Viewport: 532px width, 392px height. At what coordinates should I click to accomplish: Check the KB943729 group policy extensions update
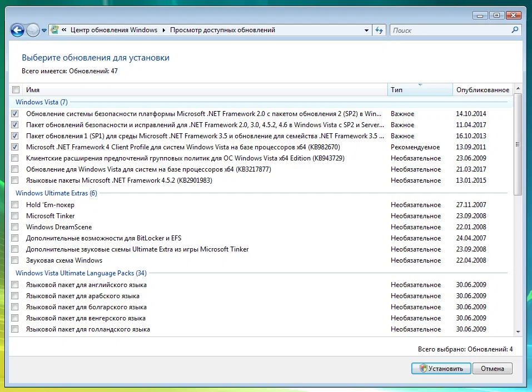click(x=15, y=158)
